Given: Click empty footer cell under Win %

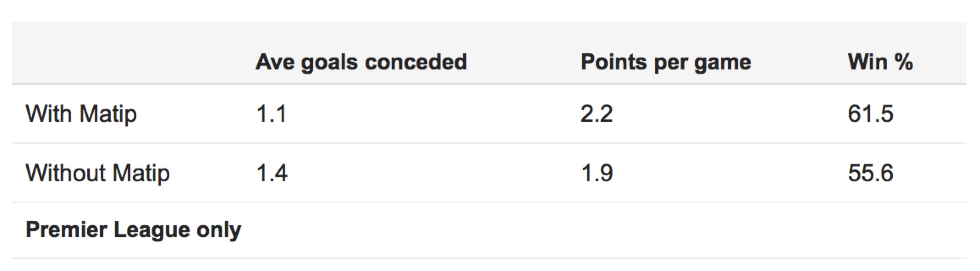Looking at the screenshot, I should tap(880, 230).
